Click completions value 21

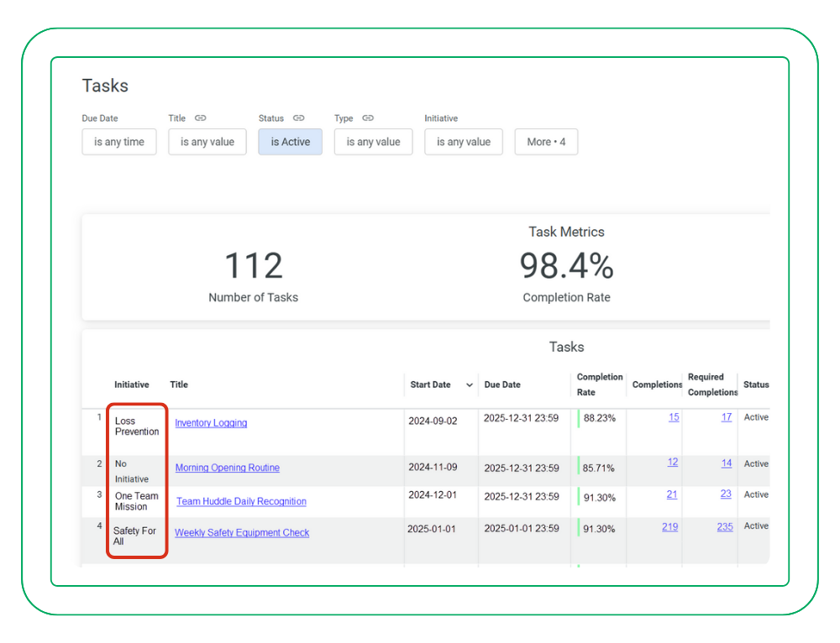[x=672, y=494]
